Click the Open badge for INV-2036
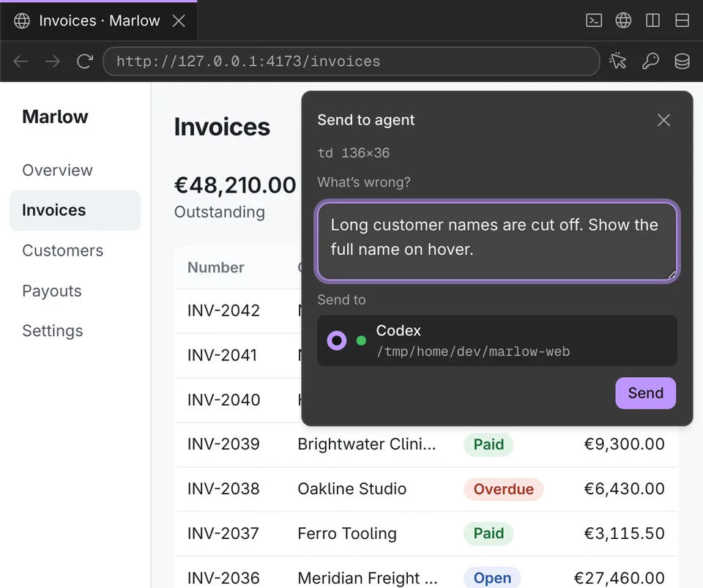Screen dimensions: 703x588 coord(492,578)
